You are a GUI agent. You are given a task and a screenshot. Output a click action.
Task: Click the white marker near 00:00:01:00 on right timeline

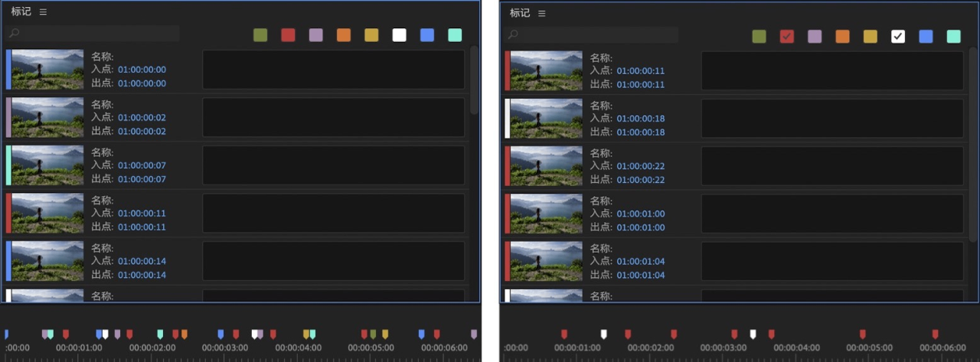coord(603,334)
